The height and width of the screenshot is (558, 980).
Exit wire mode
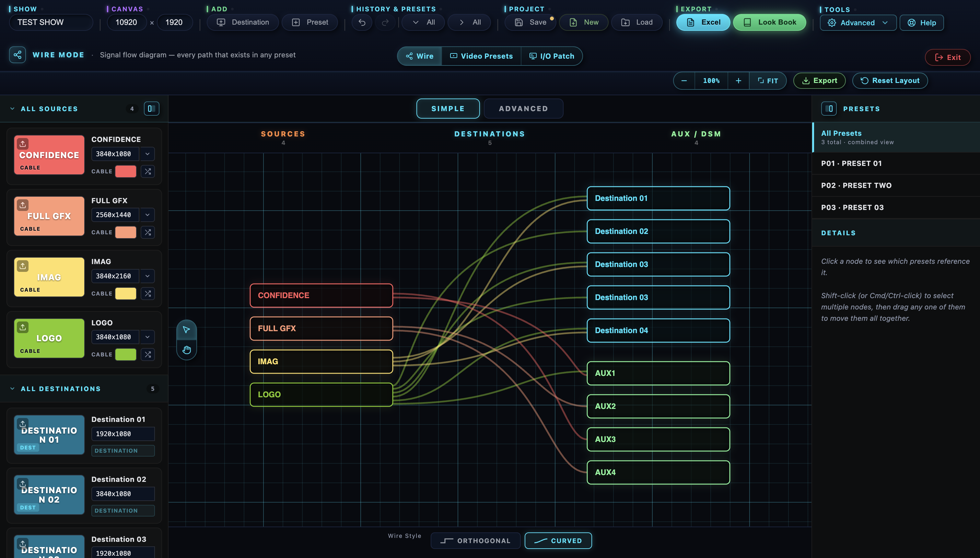pos(947,57)
